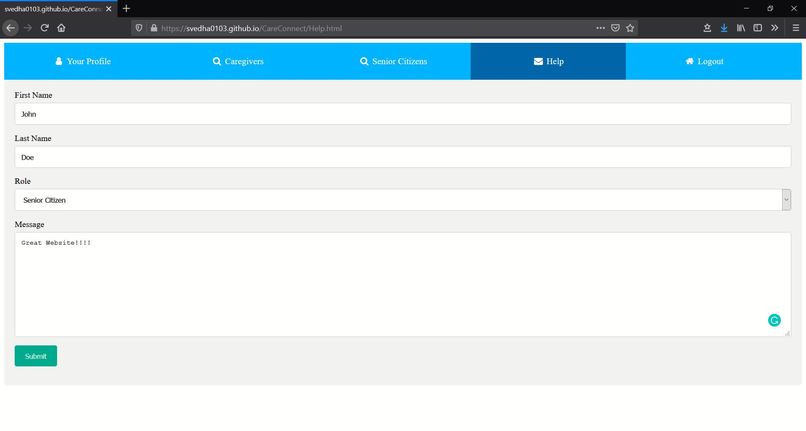Viewport: 806px width, 431px height.
Task: Click the green Submit button
Action: tap(35, 356)
